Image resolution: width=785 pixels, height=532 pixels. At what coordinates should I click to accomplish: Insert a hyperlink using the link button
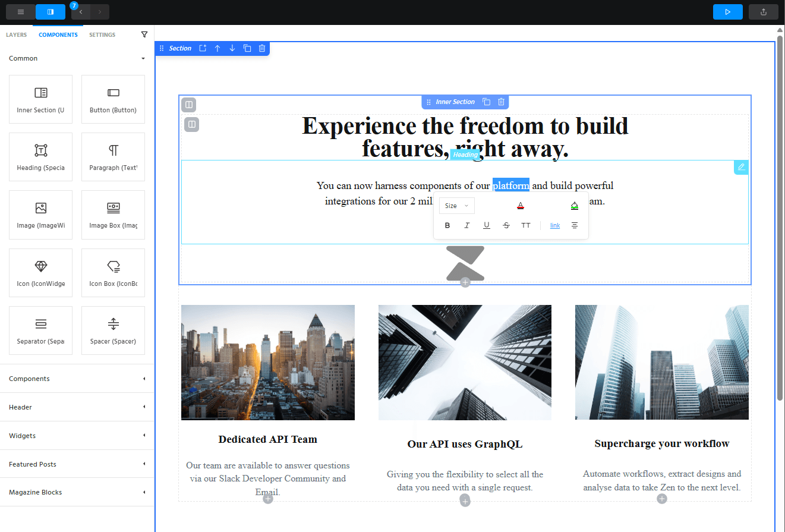(554, 225)
